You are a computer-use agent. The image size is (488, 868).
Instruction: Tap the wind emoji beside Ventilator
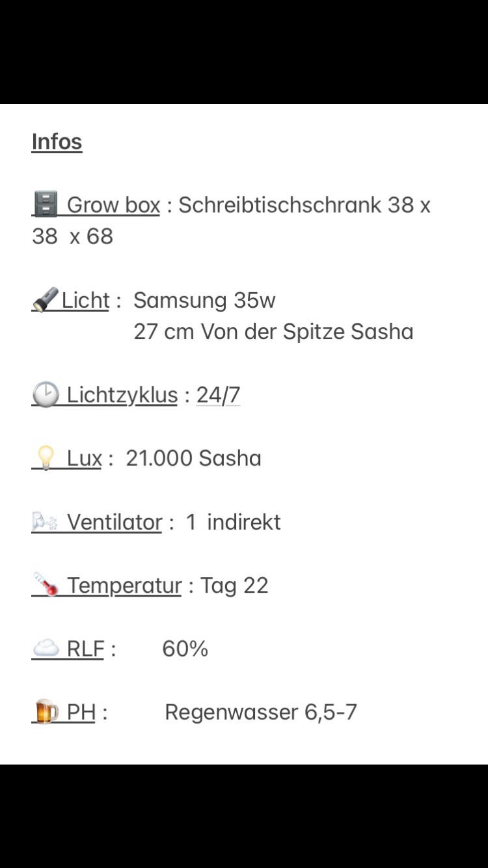[45, 522]
